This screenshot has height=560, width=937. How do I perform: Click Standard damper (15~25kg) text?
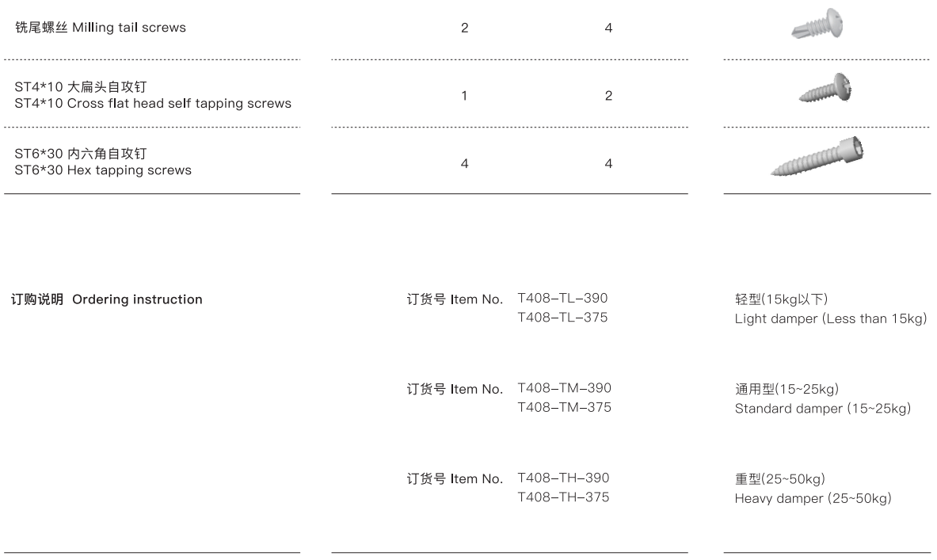(x=823, y=408)
